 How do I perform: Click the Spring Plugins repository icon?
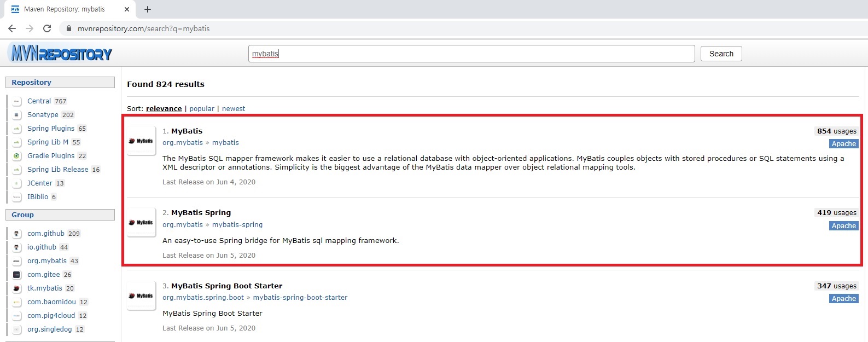[x=17, y=129]
